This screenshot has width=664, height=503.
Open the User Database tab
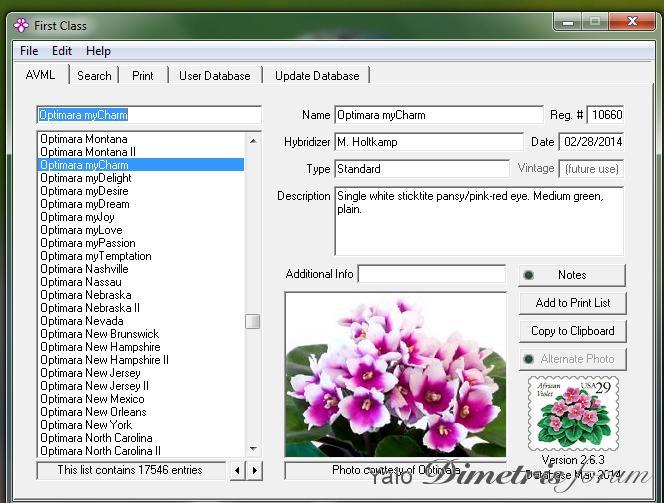[x=215, y=76]
